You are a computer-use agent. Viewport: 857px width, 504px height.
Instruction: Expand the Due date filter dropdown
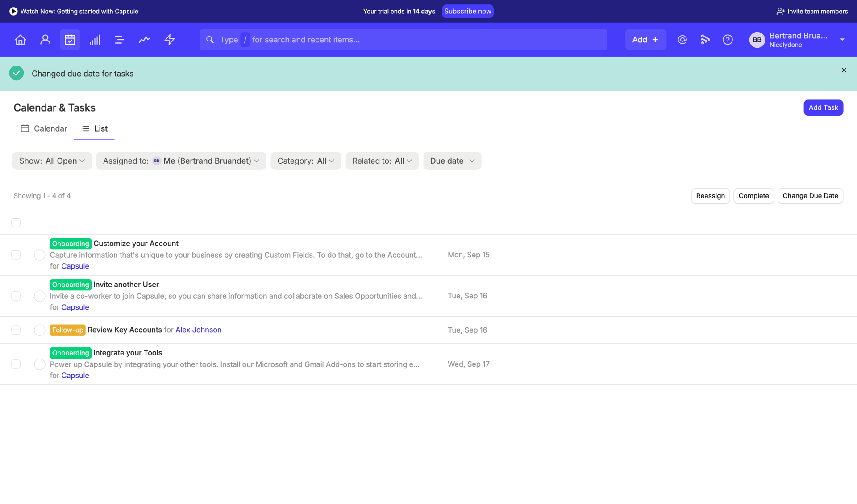[x=452, y=161]
